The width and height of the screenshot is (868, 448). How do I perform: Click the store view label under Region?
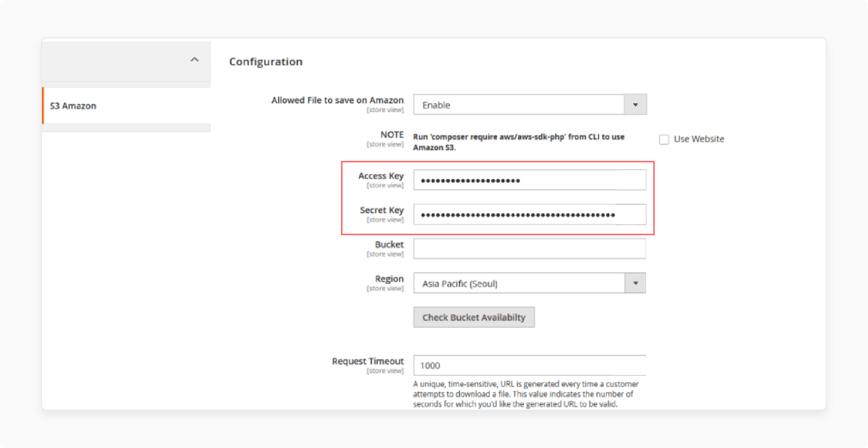385,288
